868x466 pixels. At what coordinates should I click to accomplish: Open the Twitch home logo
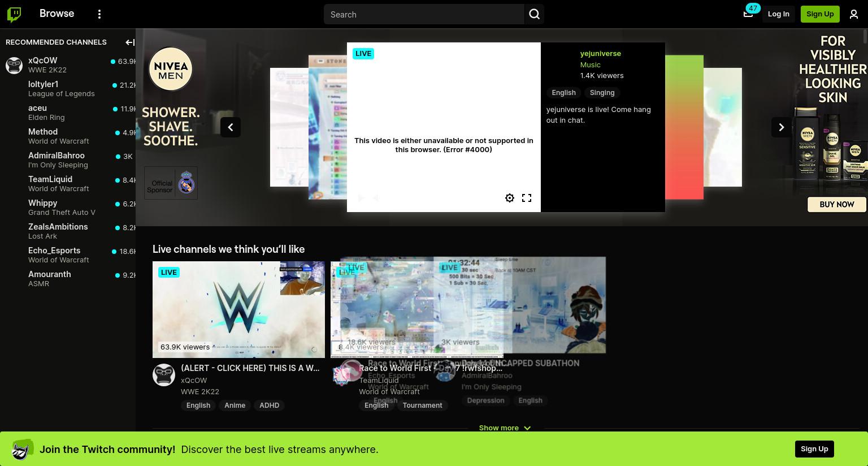14,14
